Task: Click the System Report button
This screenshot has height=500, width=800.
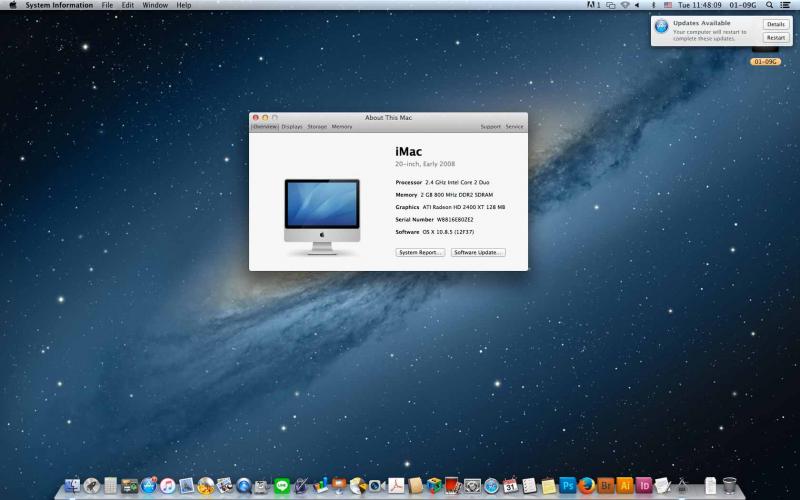Action: [420, 253]
